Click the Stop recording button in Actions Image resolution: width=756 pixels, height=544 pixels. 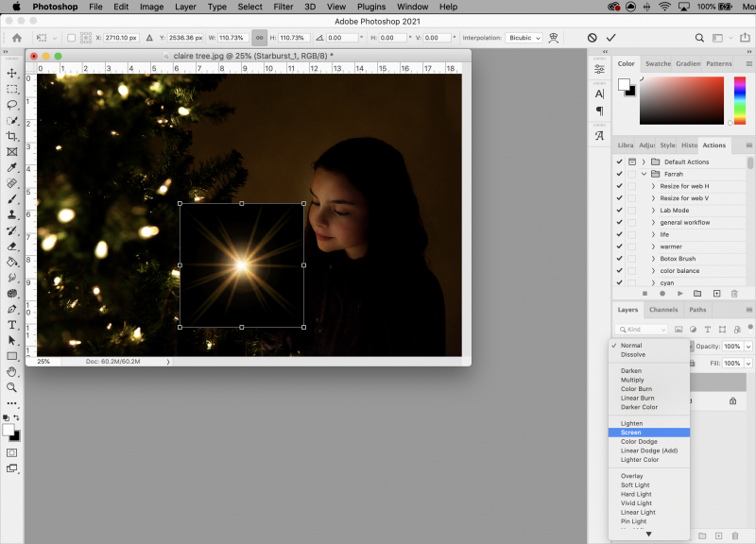[644, 294]
